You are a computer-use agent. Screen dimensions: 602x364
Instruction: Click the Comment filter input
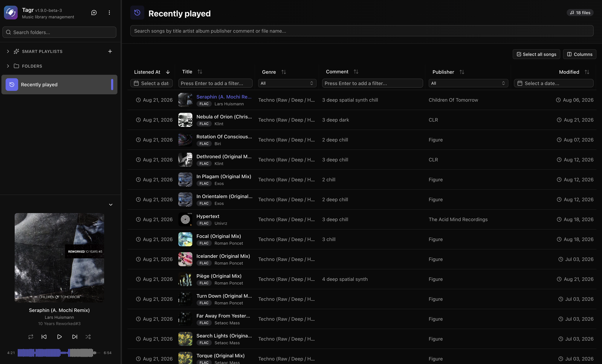pyautogui.click(x=372, y=83)
